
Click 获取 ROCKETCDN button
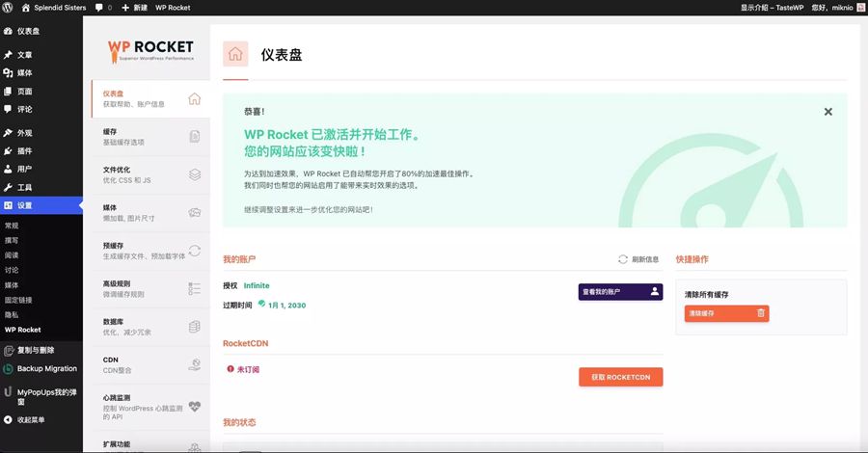click(620, 377)
